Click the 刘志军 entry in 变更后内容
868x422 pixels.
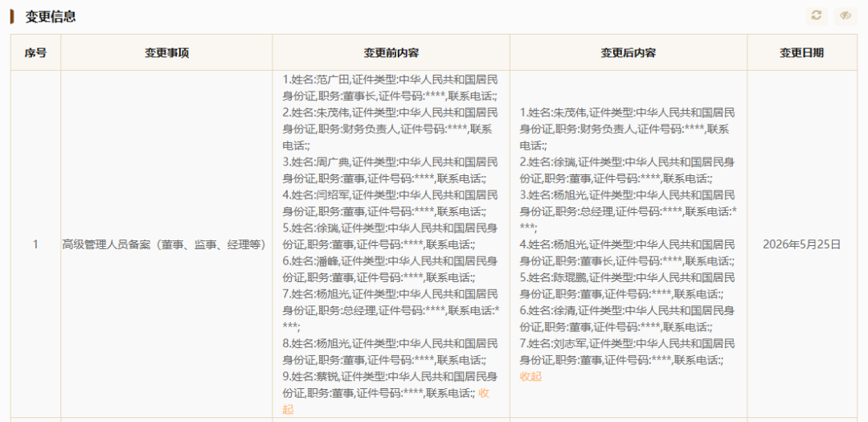pyautogui.click(x=627, y=352)
